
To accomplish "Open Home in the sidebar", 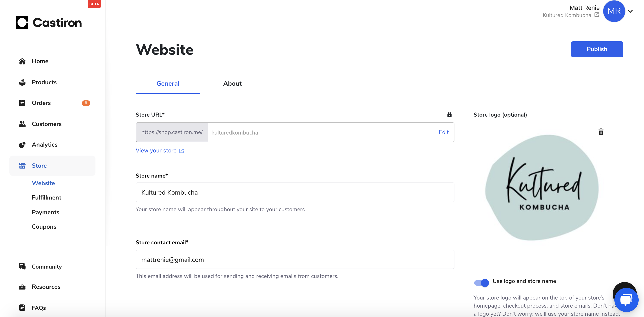I will pos(52,61).
